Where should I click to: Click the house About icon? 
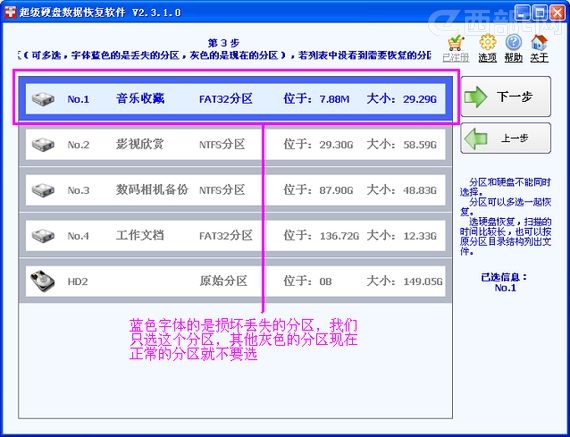tap(539, 42)
